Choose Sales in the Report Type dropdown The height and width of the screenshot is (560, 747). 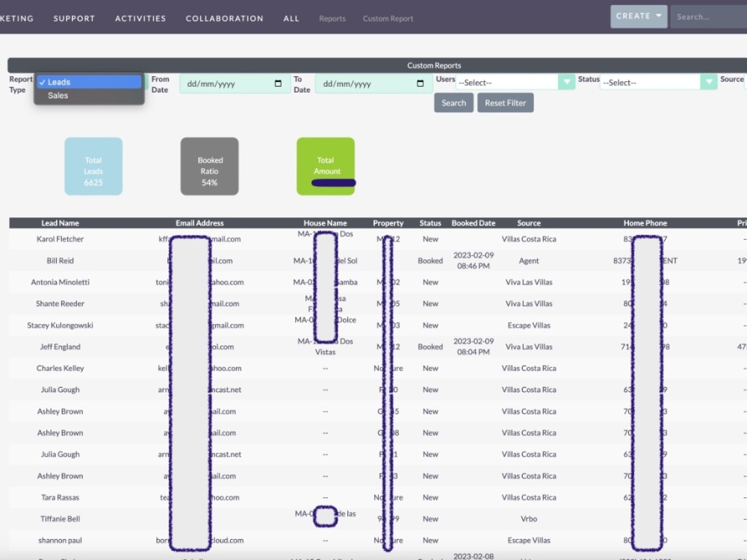[87, 95]
